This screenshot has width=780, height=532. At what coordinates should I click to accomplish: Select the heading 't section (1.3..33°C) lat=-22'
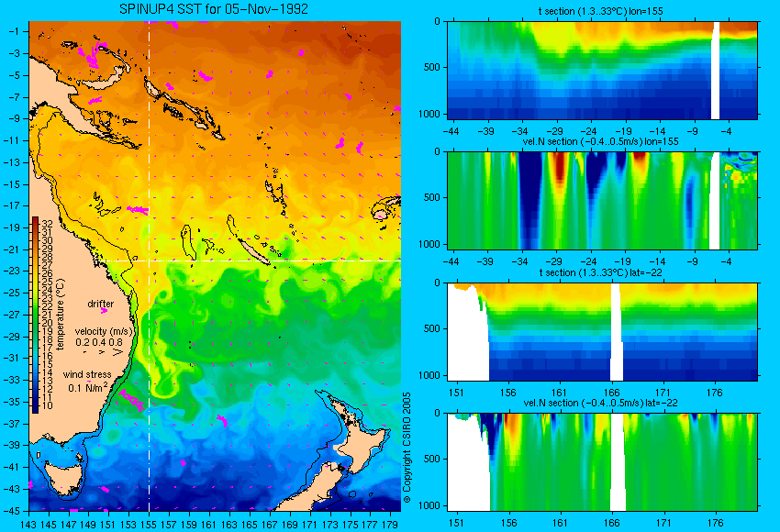click(600, 272)
